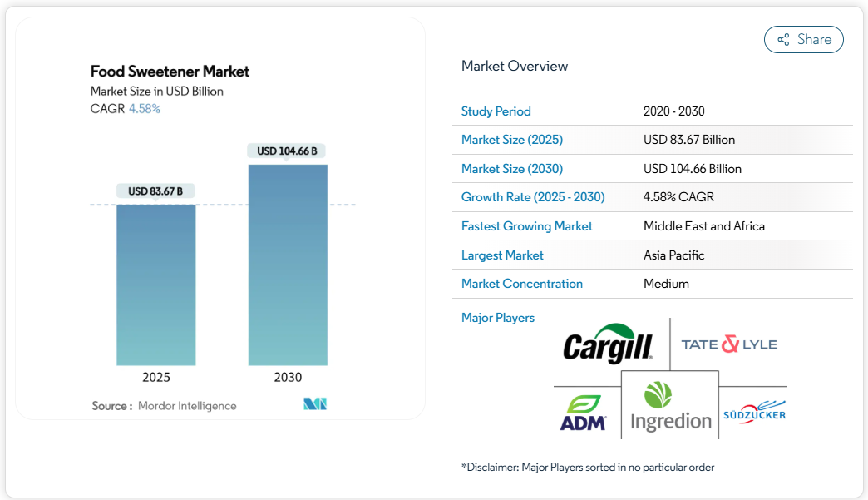This screenshot has height=500, width=868.
Task: Click the USD 83.67 B bar label
Action: (155, 191)
